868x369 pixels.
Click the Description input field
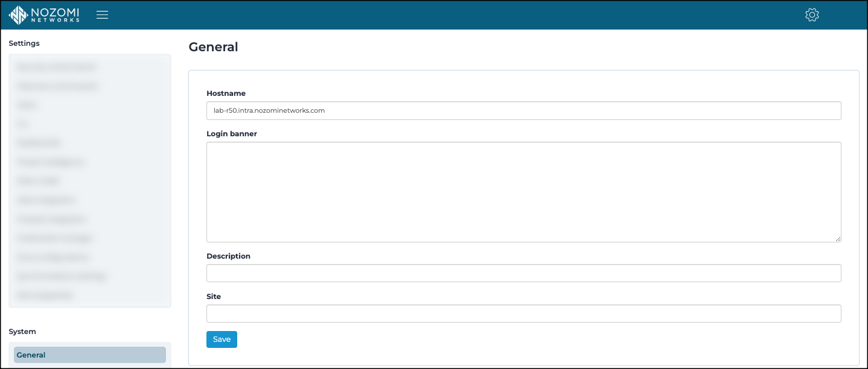tap(523, 273)
